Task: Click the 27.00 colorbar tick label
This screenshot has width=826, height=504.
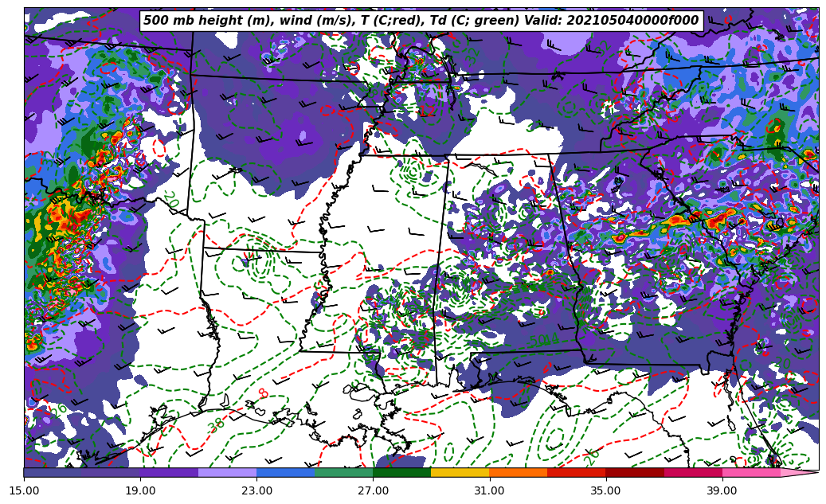Action: click(373, 490)
